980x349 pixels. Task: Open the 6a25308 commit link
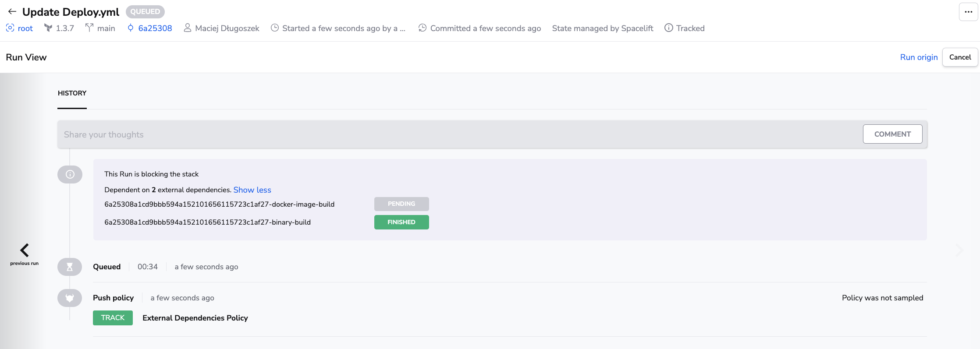click(x=155, y=28)
